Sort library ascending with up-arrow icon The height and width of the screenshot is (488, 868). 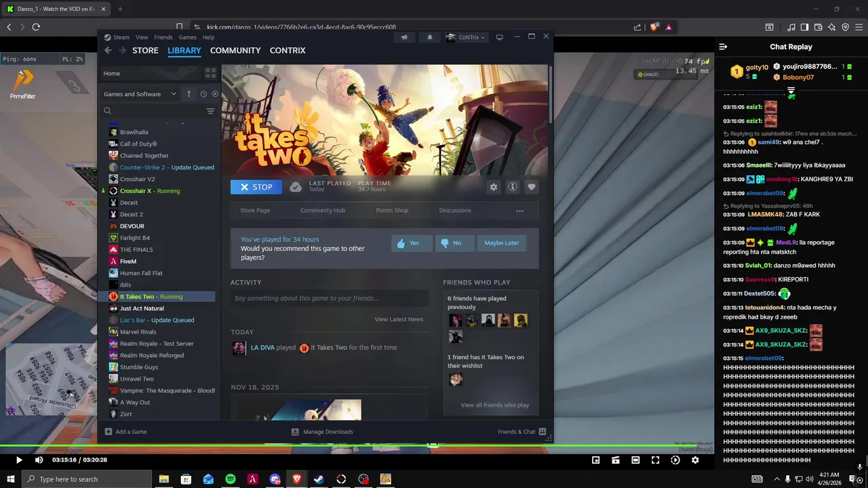tap(189, 94)
